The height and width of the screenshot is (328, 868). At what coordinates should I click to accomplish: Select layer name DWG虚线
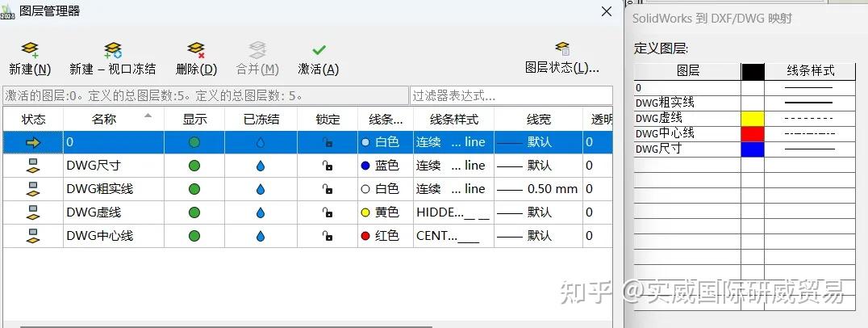94,212
